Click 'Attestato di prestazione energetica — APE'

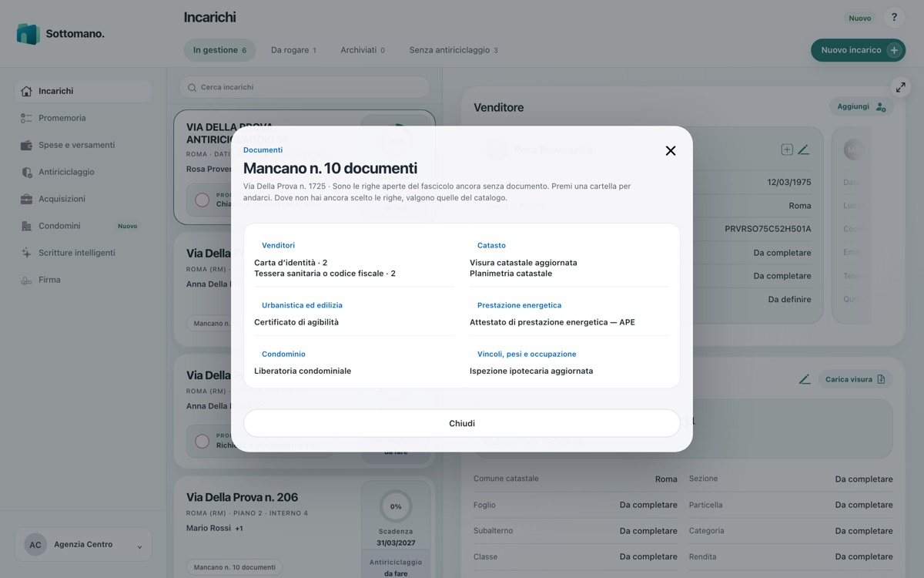click(x=552, y=322)
